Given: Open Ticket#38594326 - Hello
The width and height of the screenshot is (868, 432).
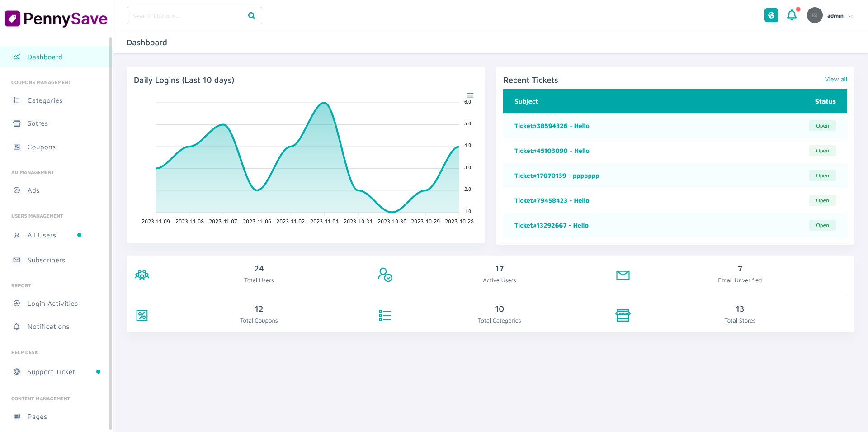Looking at the screenshot, I should pos(552,126).
